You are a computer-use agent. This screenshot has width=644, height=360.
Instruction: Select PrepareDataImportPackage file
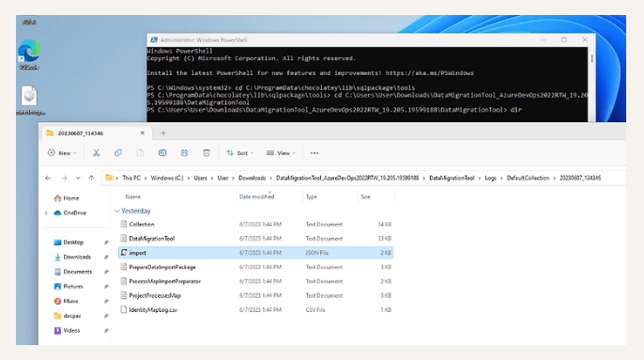pos(256,267)
